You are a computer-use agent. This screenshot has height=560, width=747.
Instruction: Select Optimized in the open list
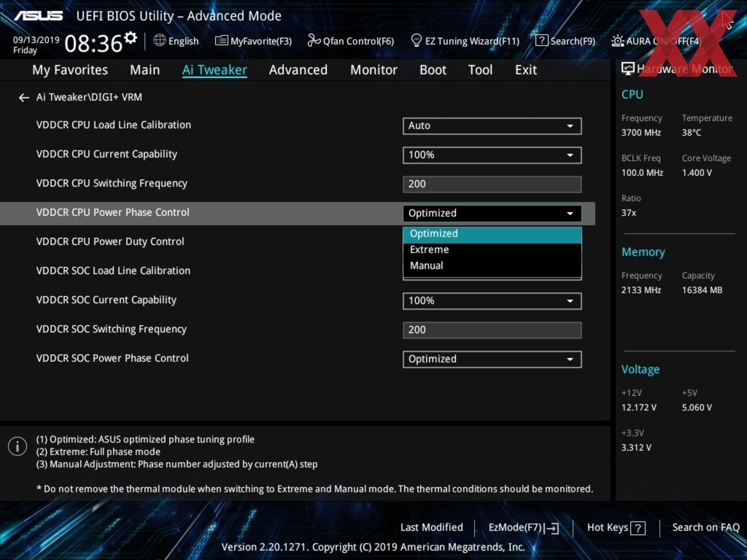click(x=492, y=234)
